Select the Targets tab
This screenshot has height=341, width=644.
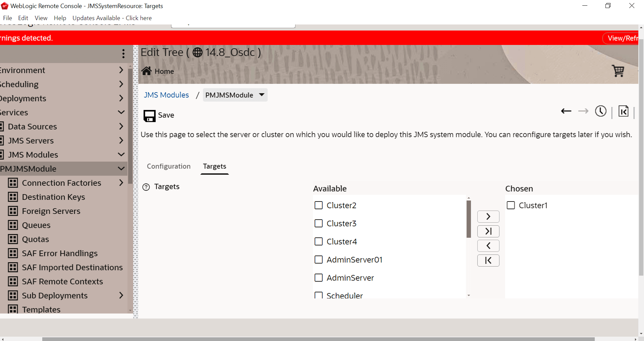click(x=215, y=166)
